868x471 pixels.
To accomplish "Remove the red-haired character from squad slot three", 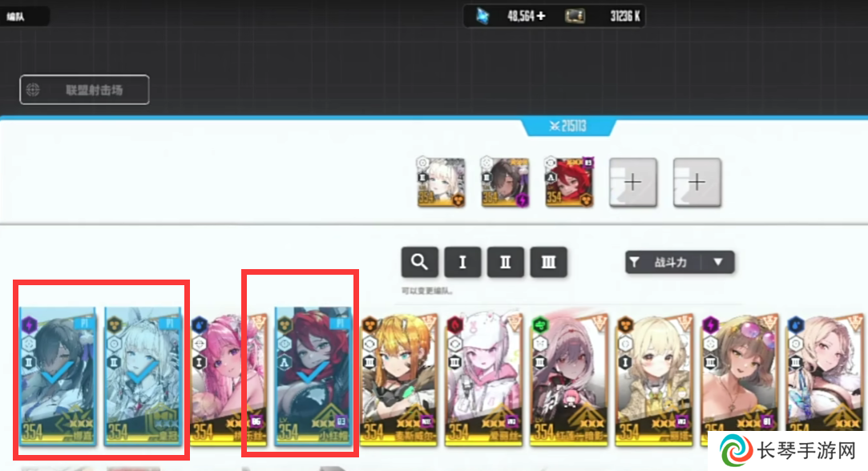I will 569,182.
